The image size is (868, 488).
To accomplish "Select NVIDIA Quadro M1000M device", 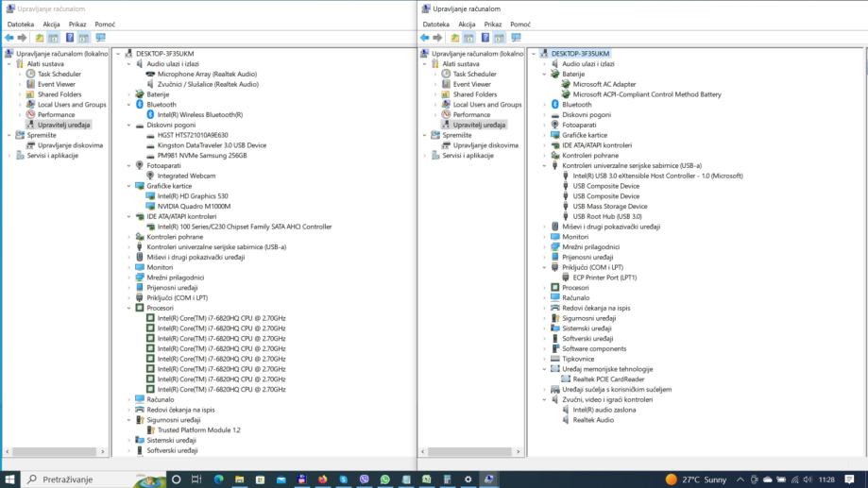I will [194, 207].
